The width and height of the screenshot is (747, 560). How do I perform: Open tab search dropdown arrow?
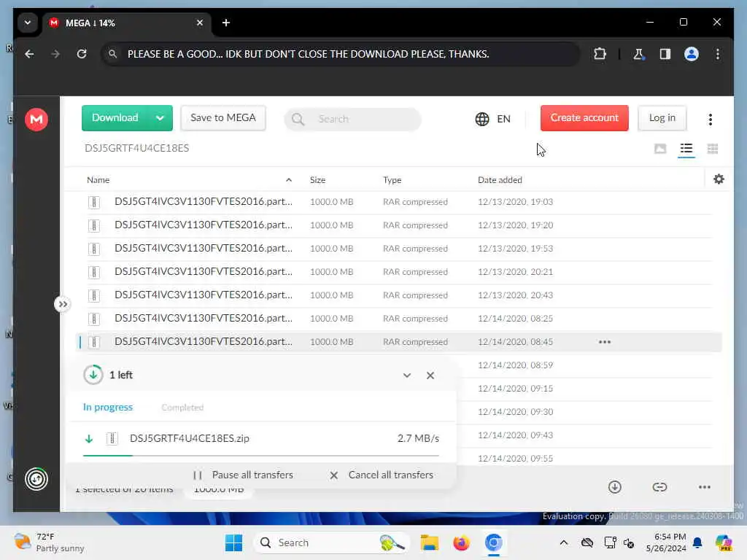[x=28, y=23]
